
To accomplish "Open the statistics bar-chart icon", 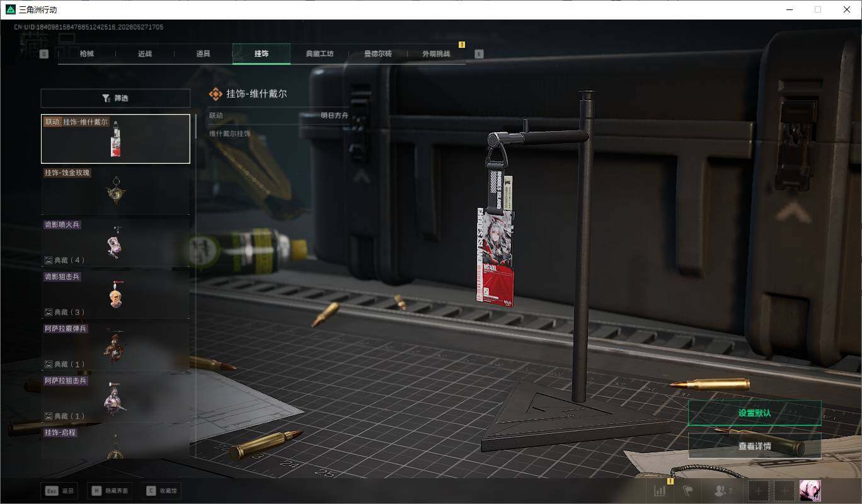I will [x=660, y=491].
